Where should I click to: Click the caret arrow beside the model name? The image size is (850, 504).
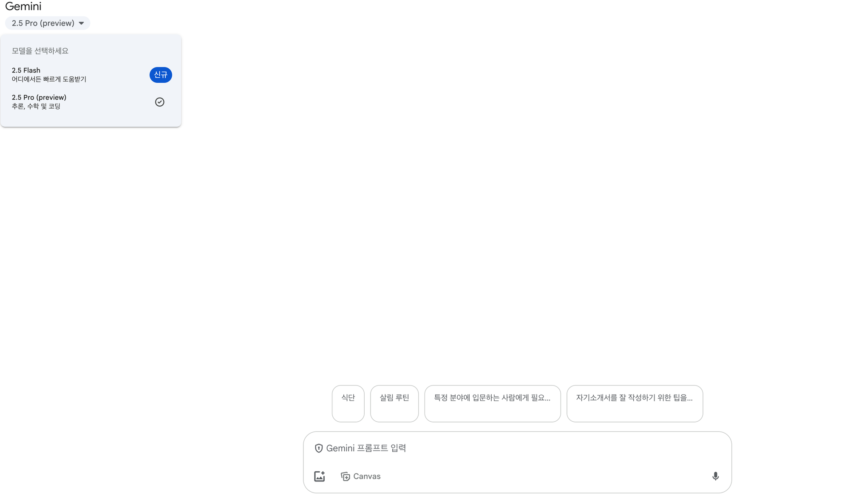81,23
